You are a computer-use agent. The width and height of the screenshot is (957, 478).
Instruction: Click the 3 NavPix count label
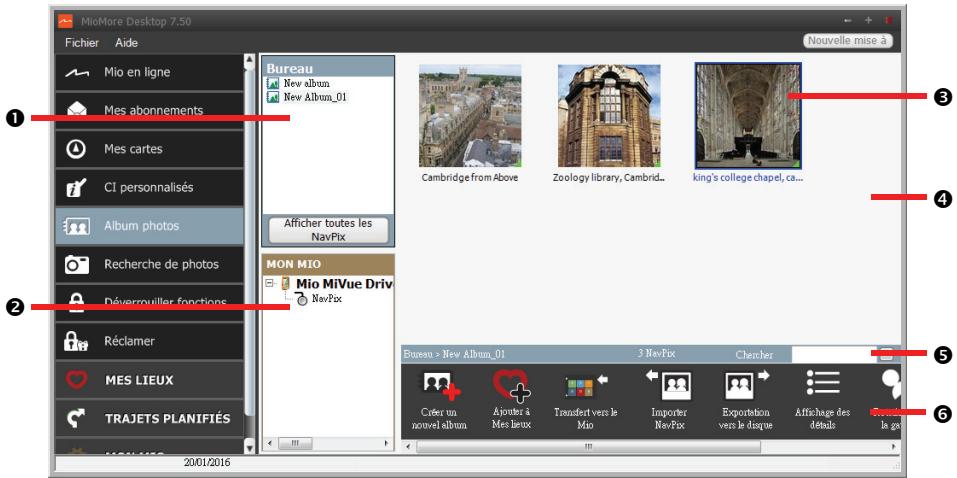click(656, 353)
